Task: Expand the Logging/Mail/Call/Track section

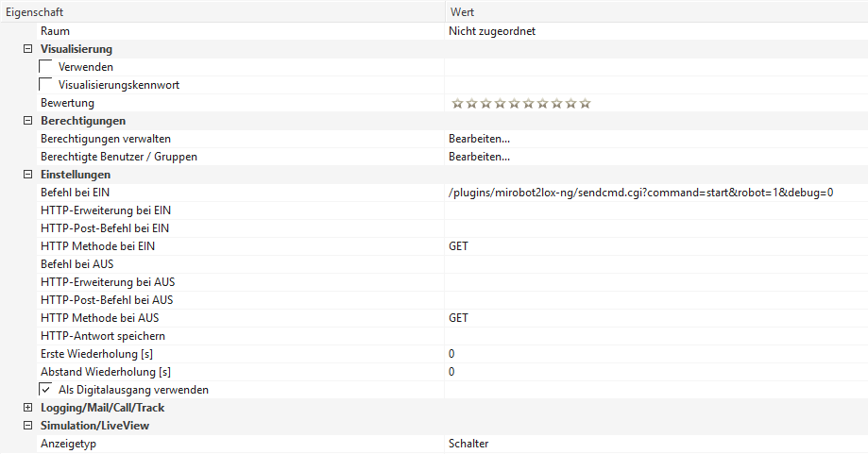Action: point(27,408)
